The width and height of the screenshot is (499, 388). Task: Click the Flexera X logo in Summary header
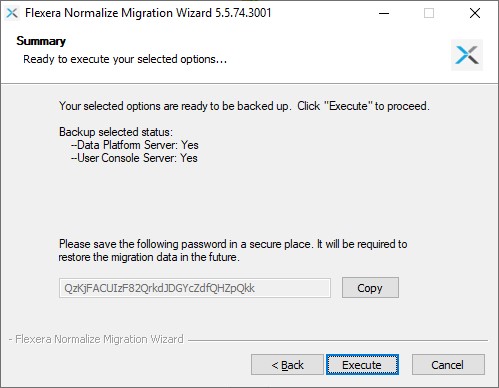tap(467, 55)
